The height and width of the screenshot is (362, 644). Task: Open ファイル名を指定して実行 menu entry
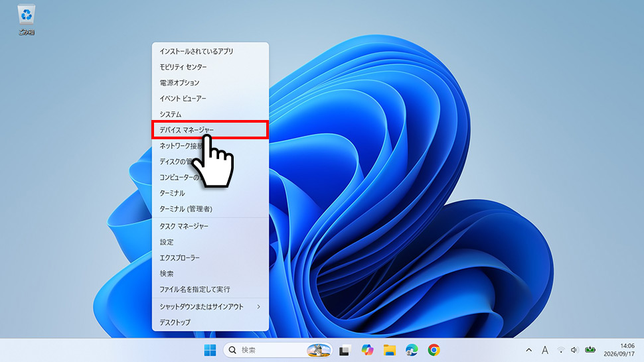click(x=210, y=290)
